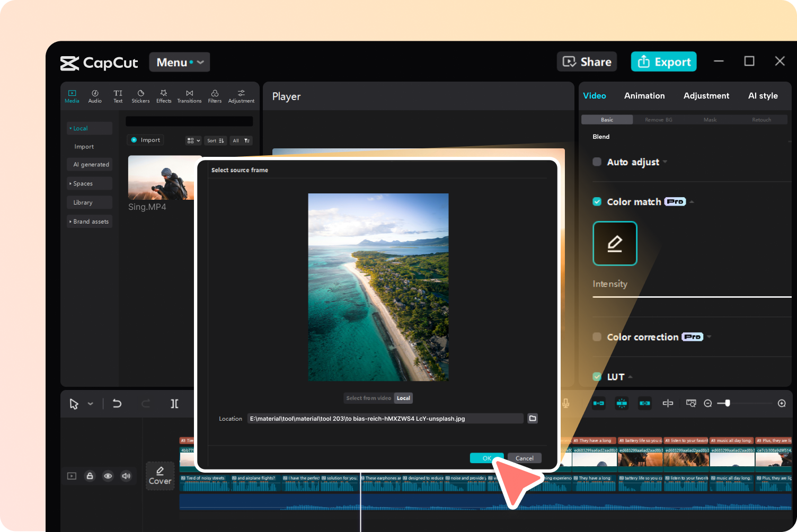797x532 pixels.
Task: Toggle the main track magnet icon
Action: coord(599,403)
